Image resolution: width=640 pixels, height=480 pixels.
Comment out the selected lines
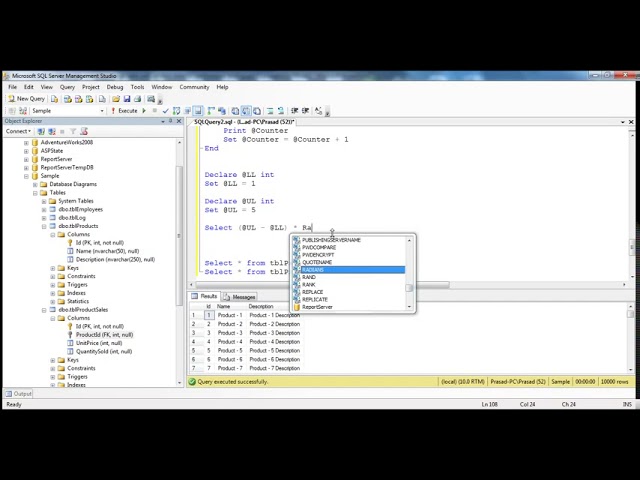(x=270, y=111)
